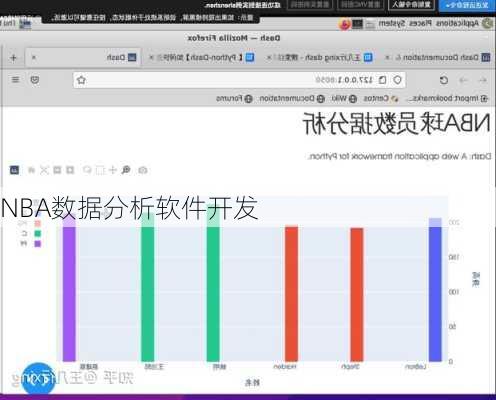This screenshot has height=400, width=496.
Task: Toggle the red PG legend trace
Action: 31,223
